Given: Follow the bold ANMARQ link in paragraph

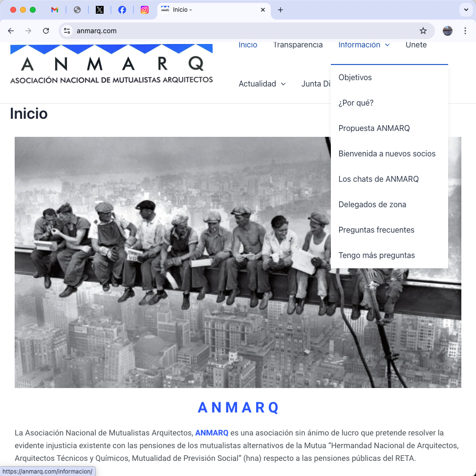Looking at the screenshot, I should coord(212,433).
